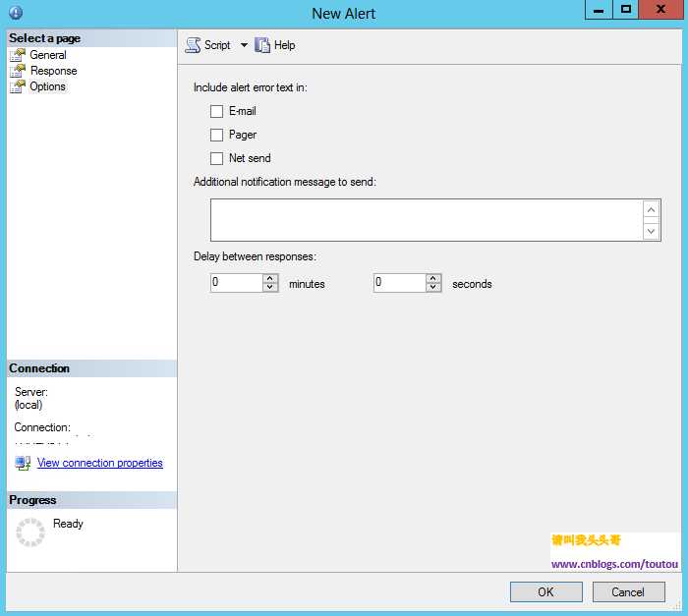Open the Options page
The image size is (688, 616).
click(47, 86)
